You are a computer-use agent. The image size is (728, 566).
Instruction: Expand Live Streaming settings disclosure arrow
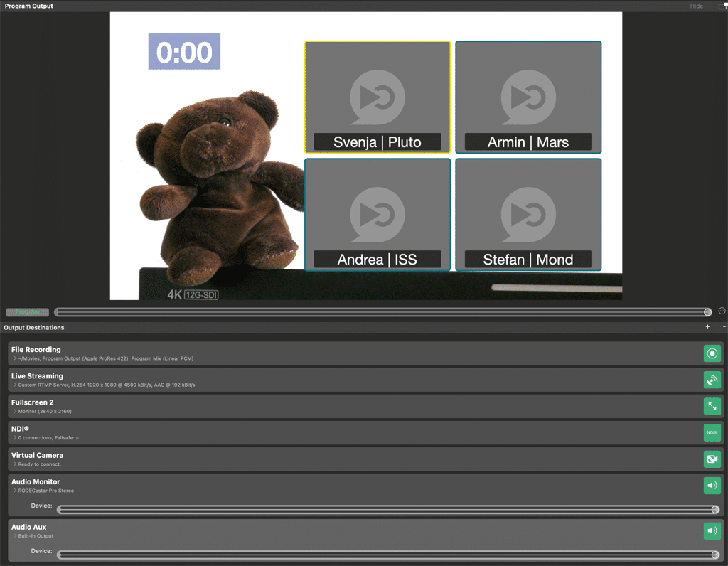point(15,385)
